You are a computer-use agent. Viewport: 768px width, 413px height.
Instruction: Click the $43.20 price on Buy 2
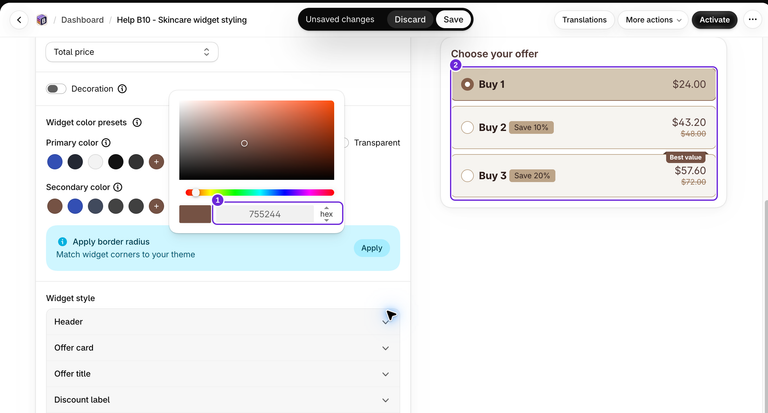689,122
